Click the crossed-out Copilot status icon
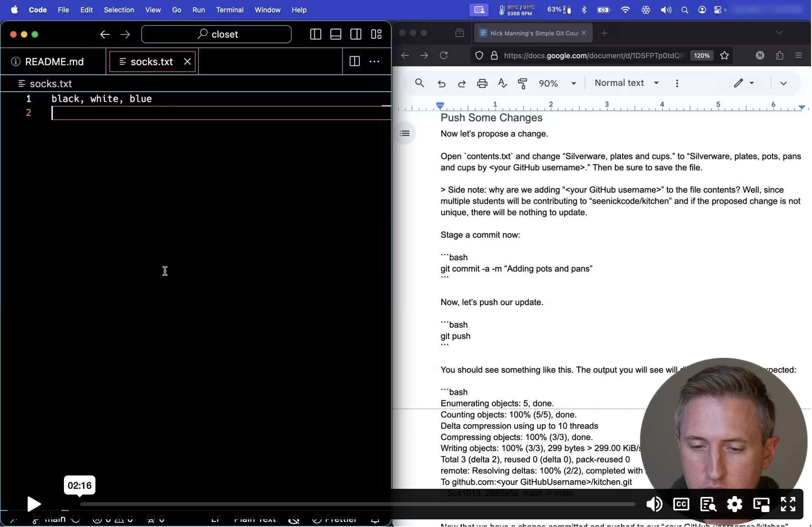Screen dimensions: 812x527 pyautogui.click(x=294, y=519)
